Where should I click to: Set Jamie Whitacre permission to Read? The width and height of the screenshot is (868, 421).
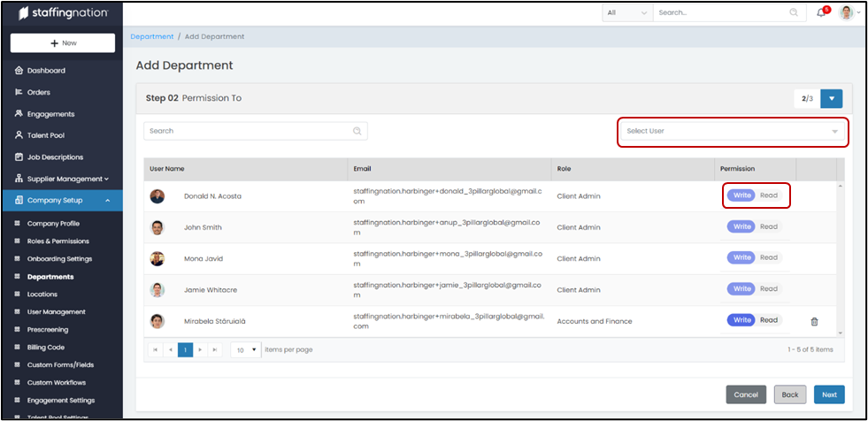coord(769,289)
